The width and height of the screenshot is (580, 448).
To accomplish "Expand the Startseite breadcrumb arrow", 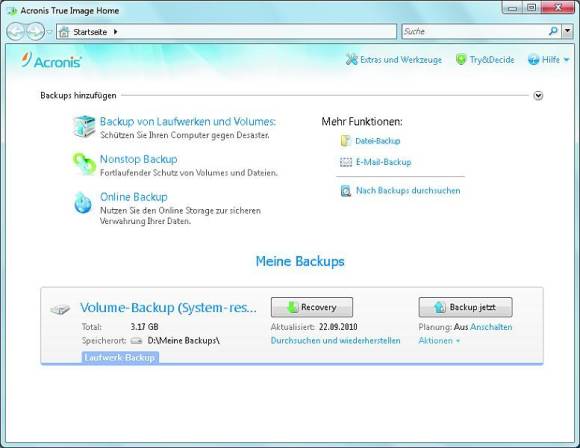I will 115,32.
